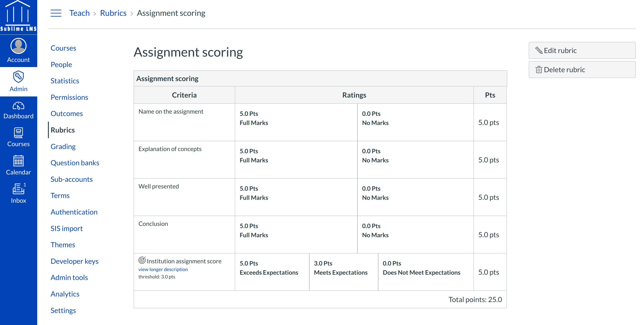644x325 pixels.
Task: Open Calendar via the calendar icon
Action: pyautogui.click(x=19, y=161)
